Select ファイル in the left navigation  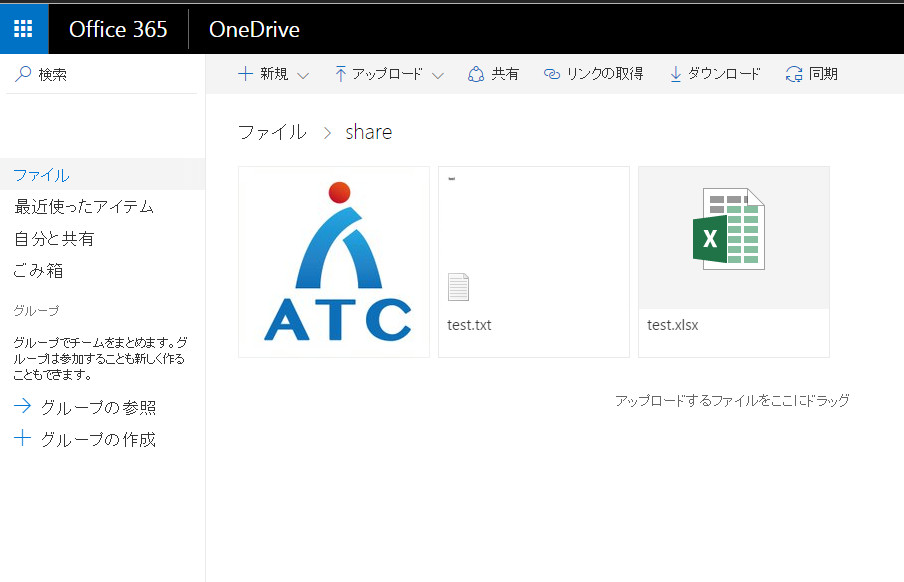(103, 174)
